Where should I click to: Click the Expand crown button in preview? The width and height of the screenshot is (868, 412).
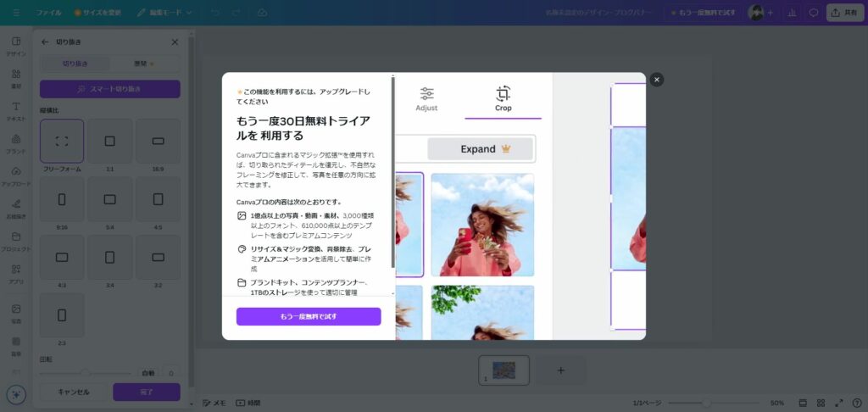(x=481, y=149)
